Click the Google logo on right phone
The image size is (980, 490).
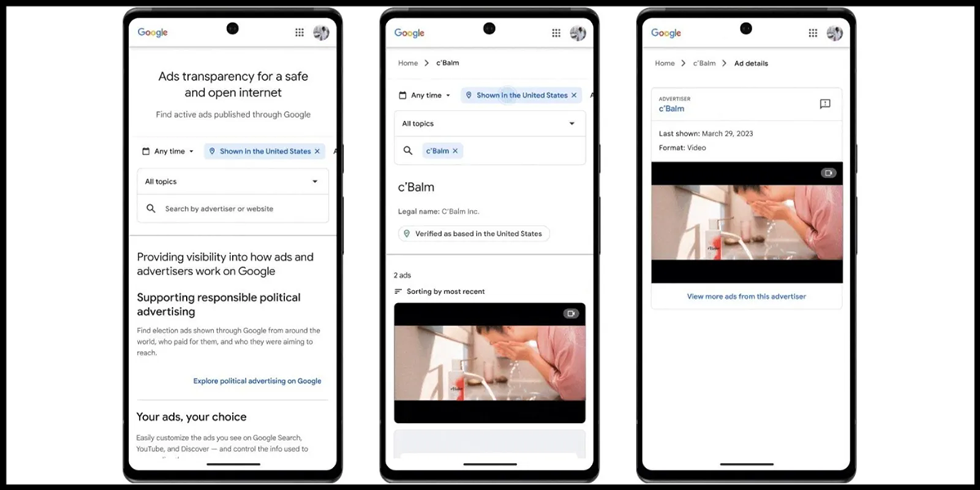(x=666, y=33)
